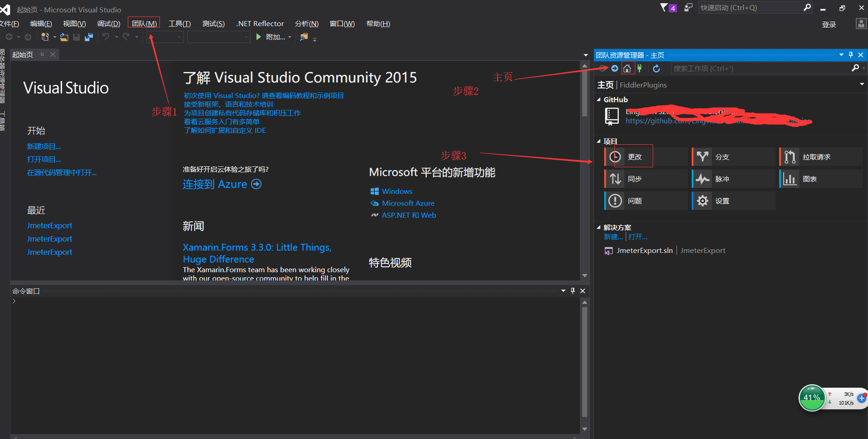Screen dimensions: 868x439
Task: Open the 问题 (Issues) tile
Action: coord(646,201)
